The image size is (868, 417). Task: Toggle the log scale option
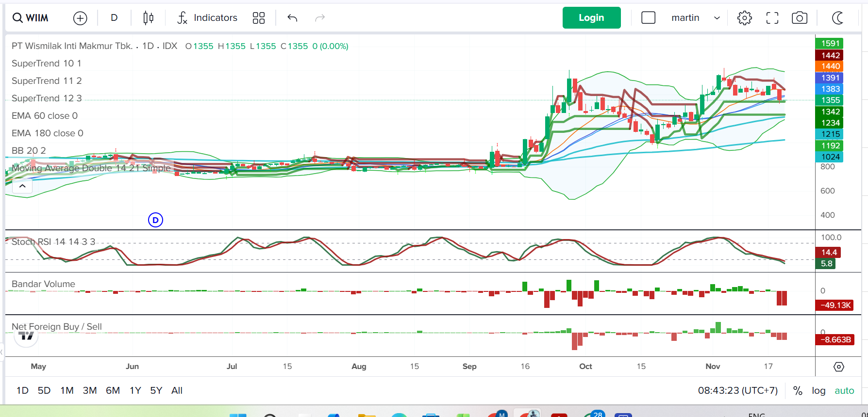[818, 390]
